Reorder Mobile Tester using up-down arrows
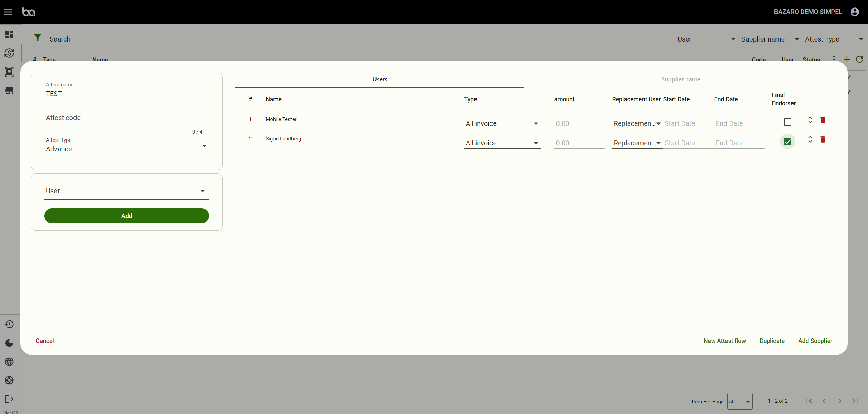868x414 pixels. [810, 120]
